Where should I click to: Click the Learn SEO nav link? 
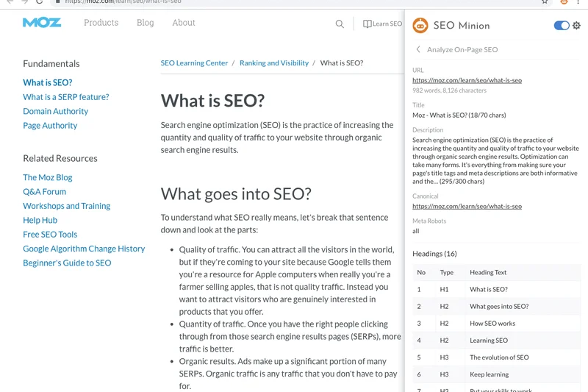pyautogui.click(x=387, y=24)
